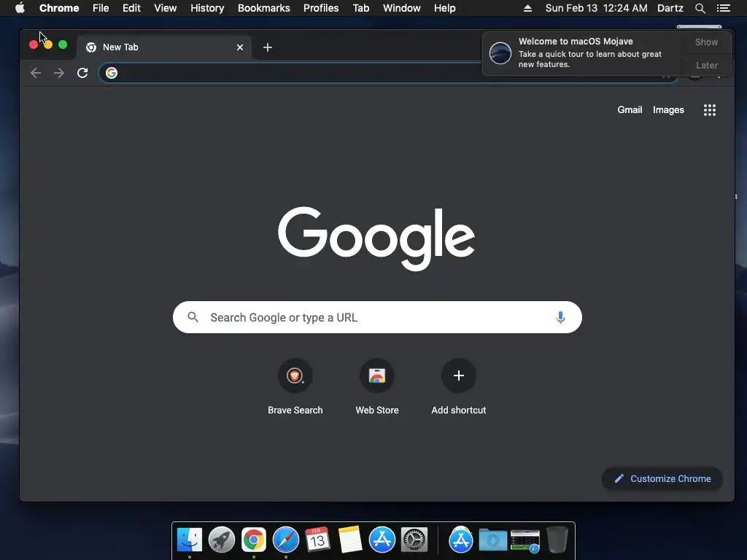Click the forward navigation arrow
Image resolution: width=747 pixels, height=560 pixels.
(59, 73)
